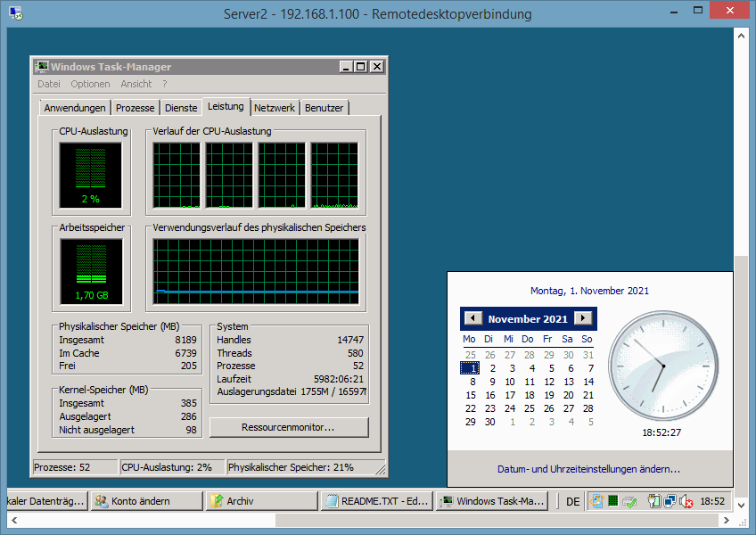Image resolution: width=756 pixels, height=535 pixels.
Task: Open the Ansicht menu
Action: (136, 84)
